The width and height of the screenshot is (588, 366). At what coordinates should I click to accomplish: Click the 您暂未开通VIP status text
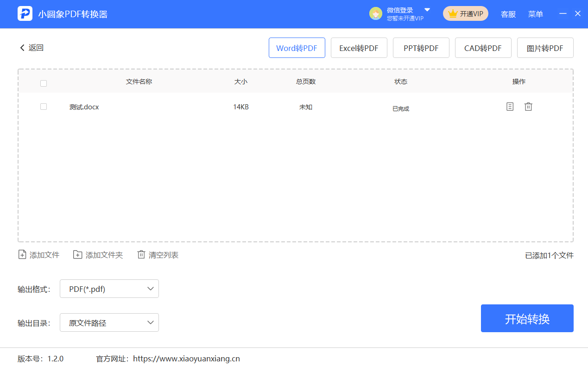[x=405, y=19]
